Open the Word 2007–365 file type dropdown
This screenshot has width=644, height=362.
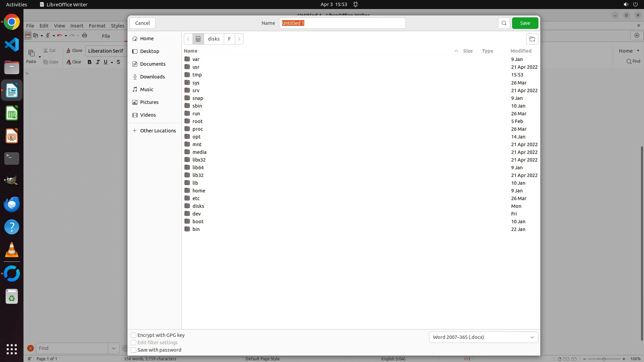(x=483, y=337)
